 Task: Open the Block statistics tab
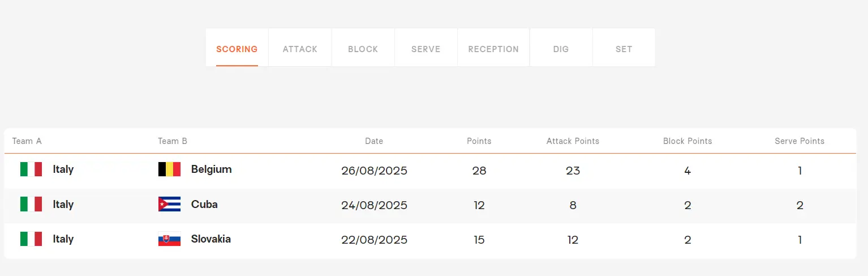363,49
